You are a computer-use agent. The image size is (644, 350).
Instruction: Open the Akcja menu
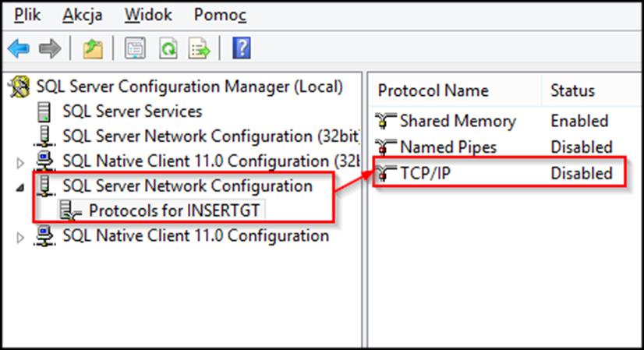[82, 15]
